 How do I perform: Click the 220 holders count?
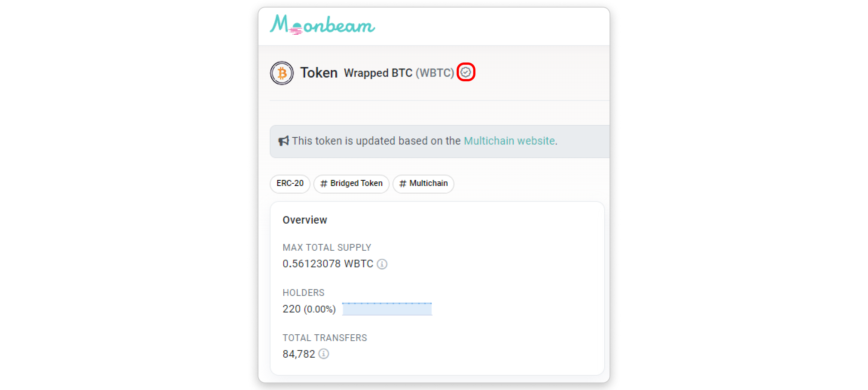click(x=292, y=309)
